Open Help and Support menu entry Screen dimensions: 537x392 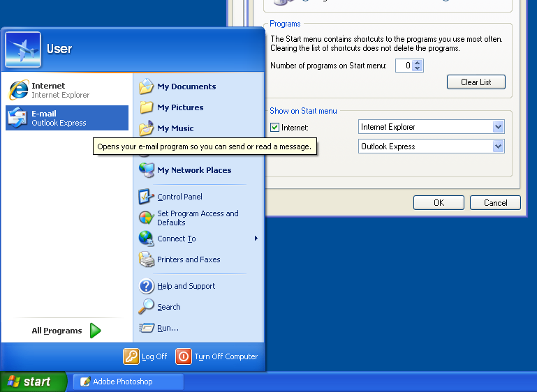[x=198, y=286]
